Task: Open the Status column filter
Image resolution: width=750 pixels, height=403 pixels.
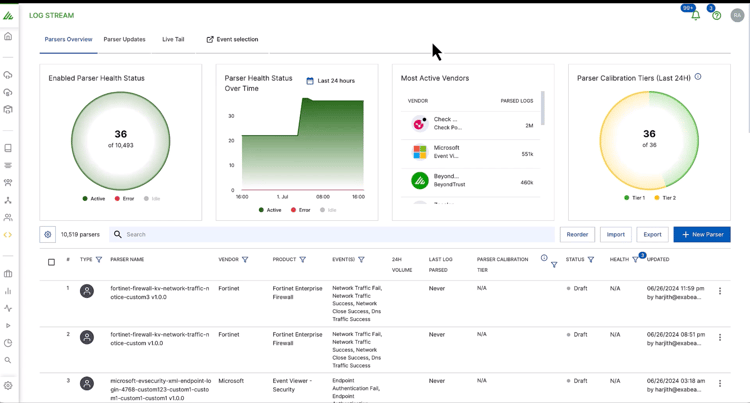Action: click(x=591, y=260)
